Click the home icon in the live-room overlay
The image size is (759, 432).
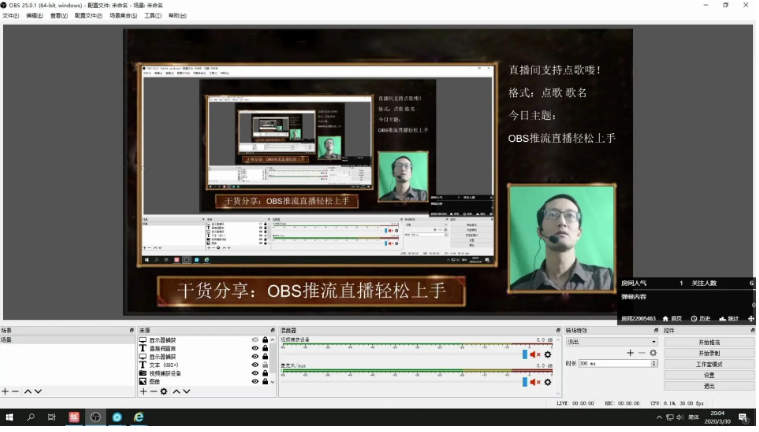click(x=666, y=319)
